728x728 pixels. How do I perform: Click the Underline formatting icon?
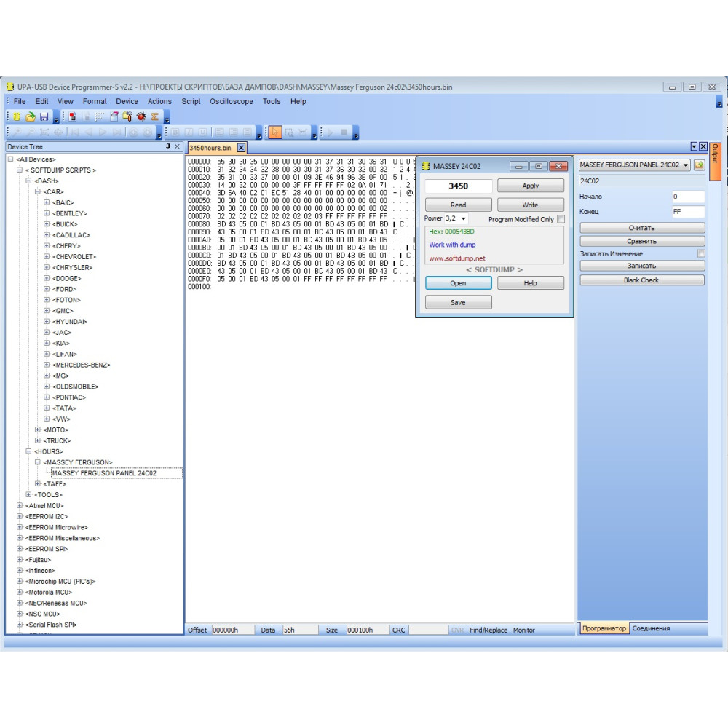click(x=202, y=132)
